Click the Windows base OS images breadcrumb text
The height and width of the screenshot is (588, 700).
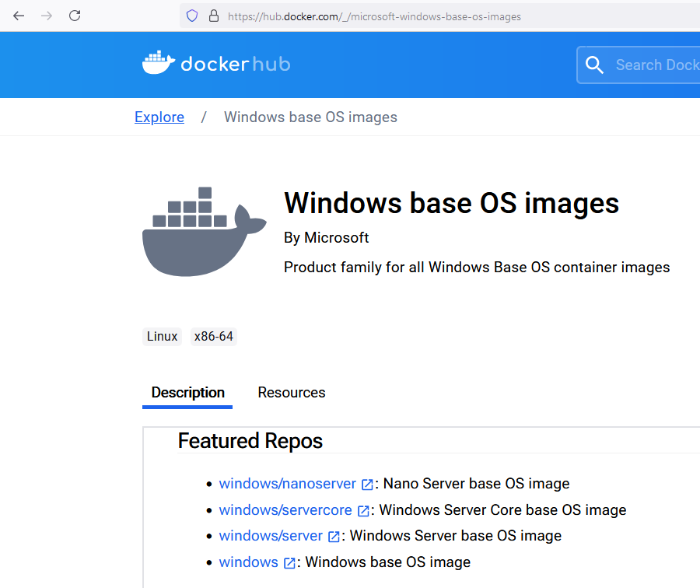[x=310, y=117]
